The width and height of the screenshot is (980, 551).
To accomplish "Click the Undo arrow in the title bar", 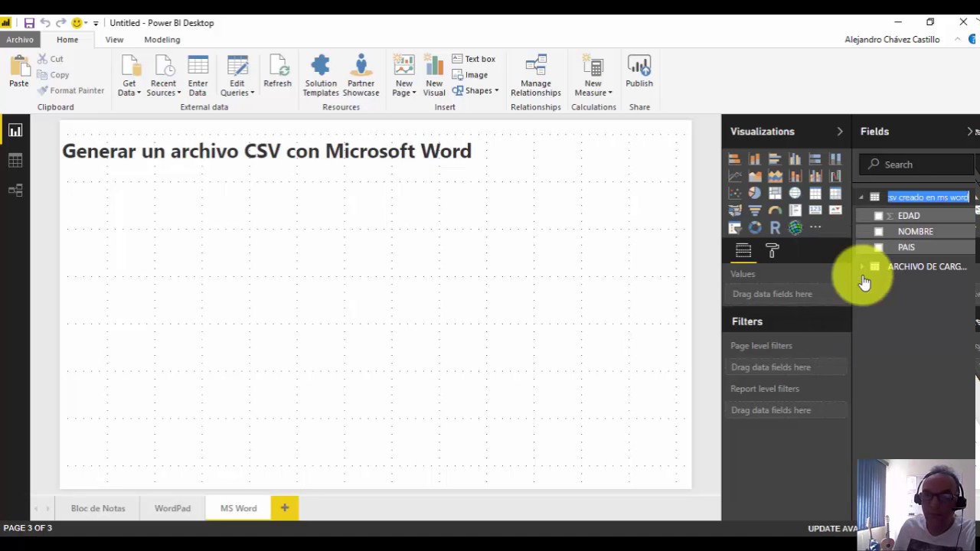I will coord(45,23).
